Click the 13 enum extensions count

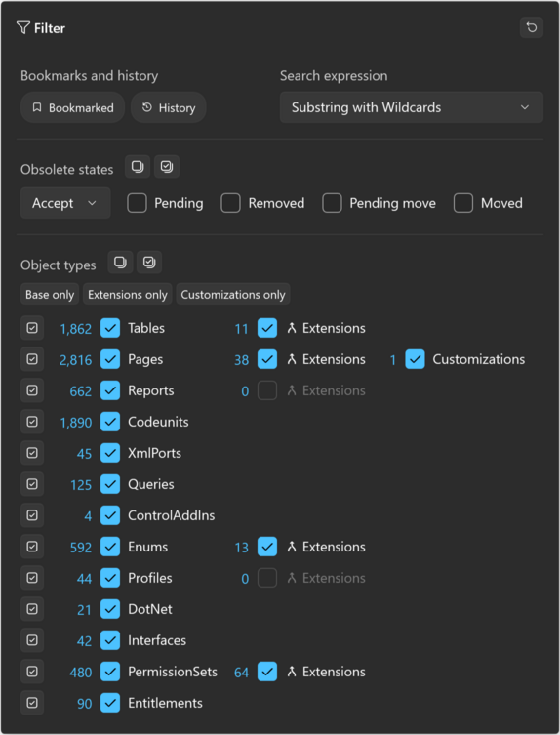pos(241,548)
